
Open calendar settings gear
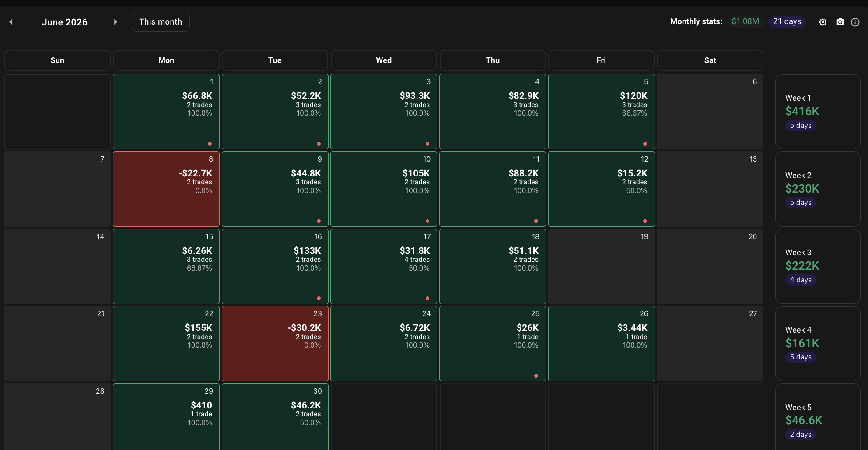(822, 22)
